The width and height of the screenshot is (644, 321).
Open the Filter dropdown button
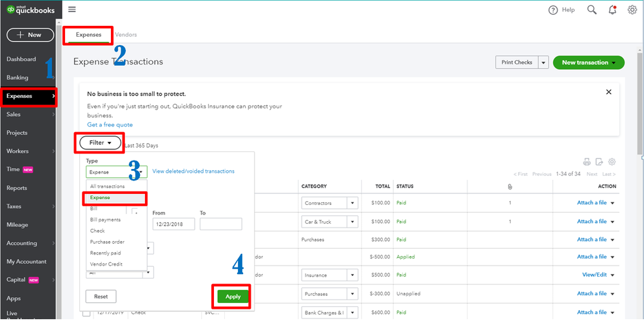(x=100, y=143)
